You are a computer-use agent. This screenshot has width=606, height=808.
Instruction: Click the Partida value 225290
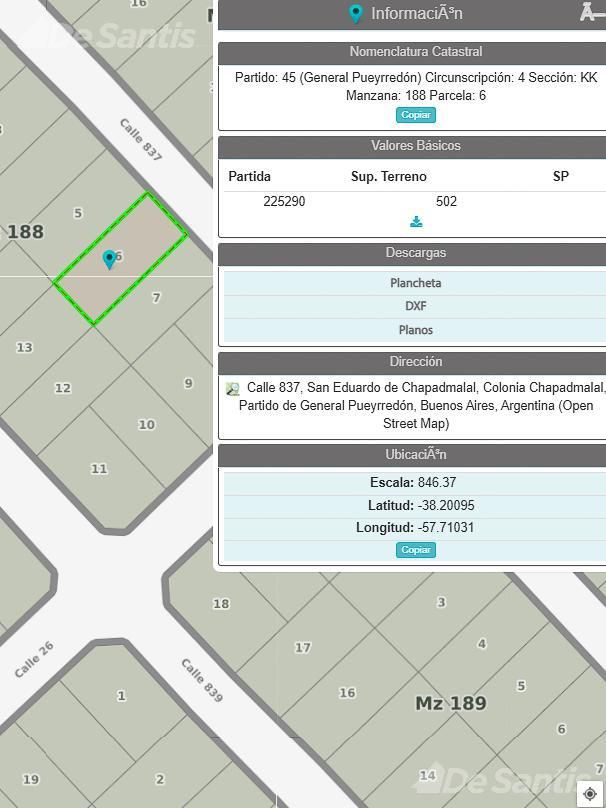284,201
